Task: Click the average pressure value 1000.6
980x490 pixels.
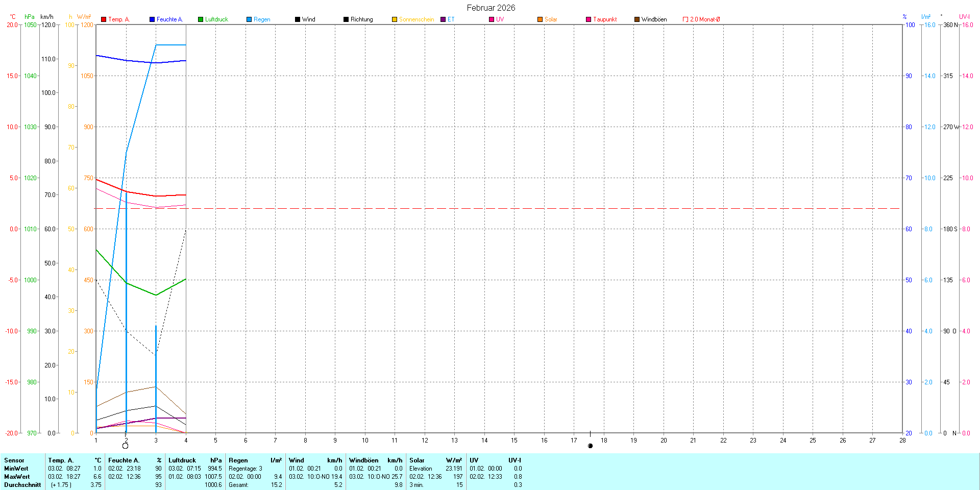Action: coord(213,485)
